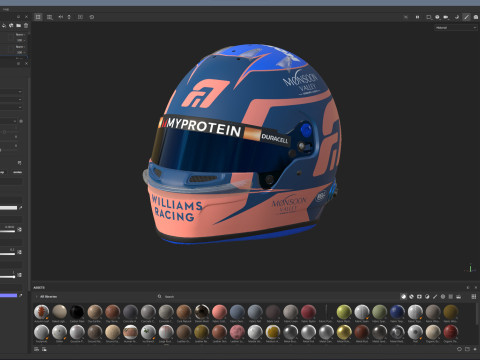
Task: Click the faded icon left of the pause button
Action: point(406,17)
